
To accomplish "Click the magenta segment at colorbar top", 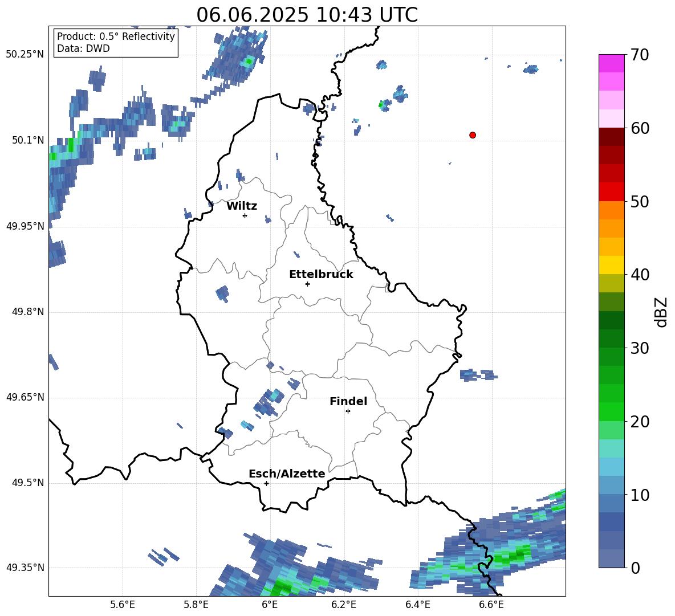I will click(x=612, y=63).
